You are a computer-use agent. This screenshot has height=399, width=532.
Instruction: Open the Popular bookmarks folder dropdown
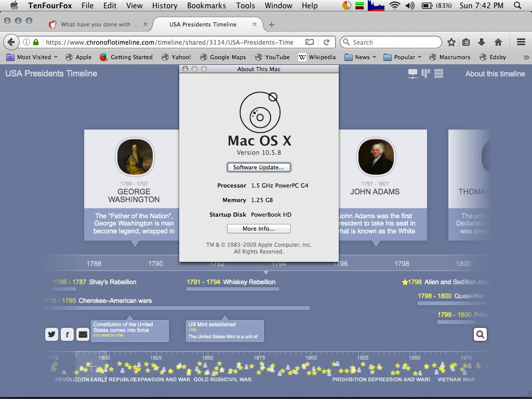(403, 57)
